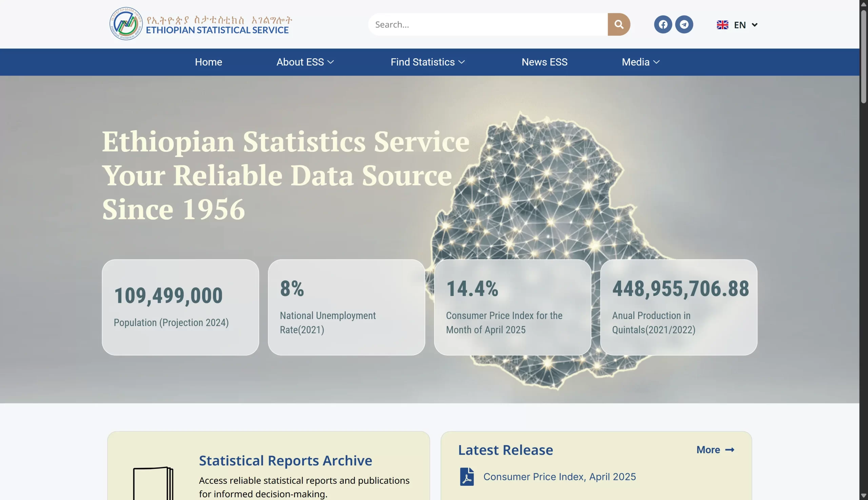Expand the About ESS menu
This screenshot has width=868, height=500.
[305, 62]
